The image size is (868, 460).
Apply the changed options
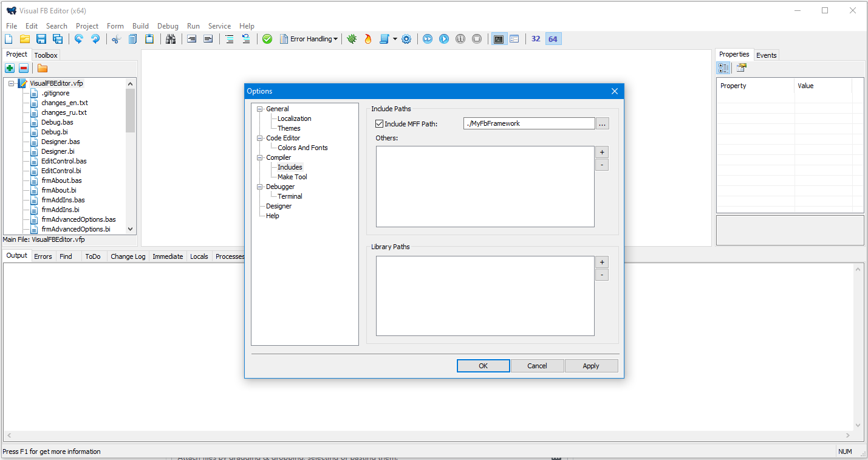591,365
